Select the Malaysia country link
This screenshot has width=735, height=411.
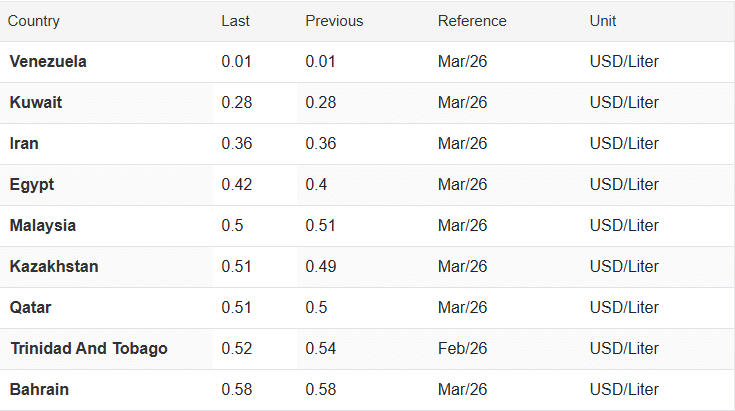pos(43,226)
